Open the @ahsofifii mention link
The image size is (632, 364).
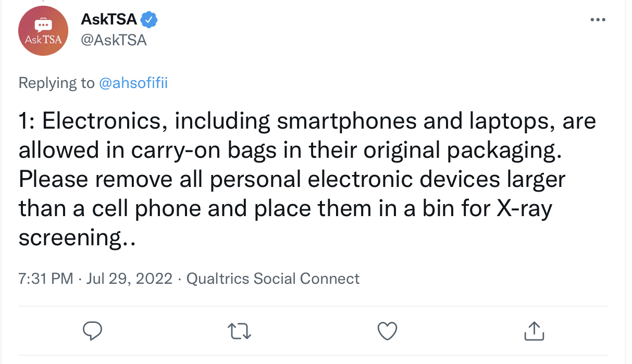[x=133, y=83]
